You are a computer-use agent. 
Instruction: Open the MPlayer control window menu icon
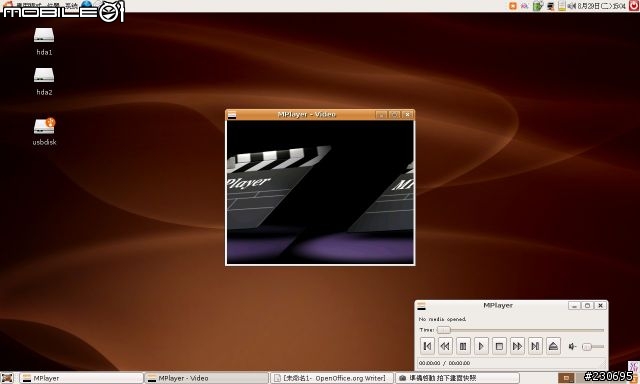tap(421, 306)
